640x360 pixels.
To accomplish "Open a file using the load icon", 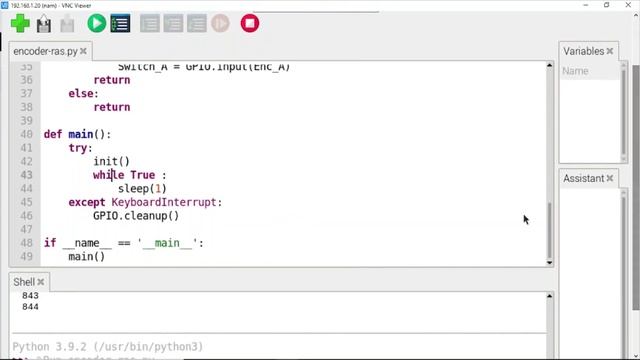I will click(x=44, y=24).
